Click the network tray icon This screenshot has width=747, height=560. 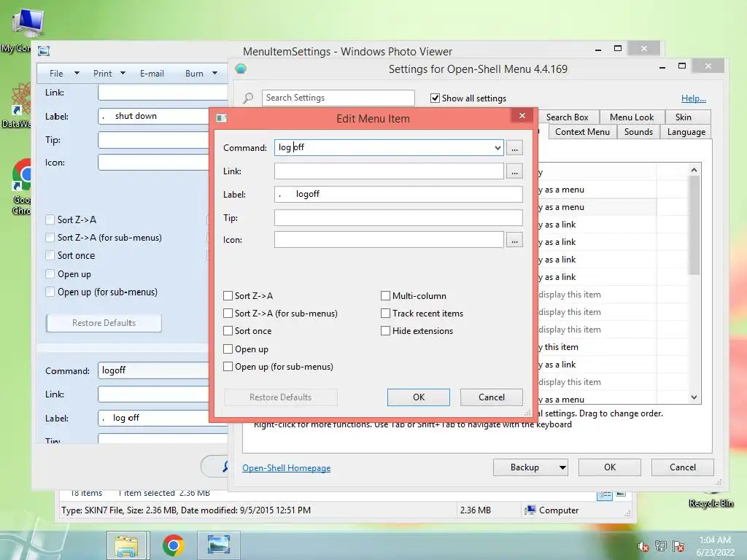(661, 546)
